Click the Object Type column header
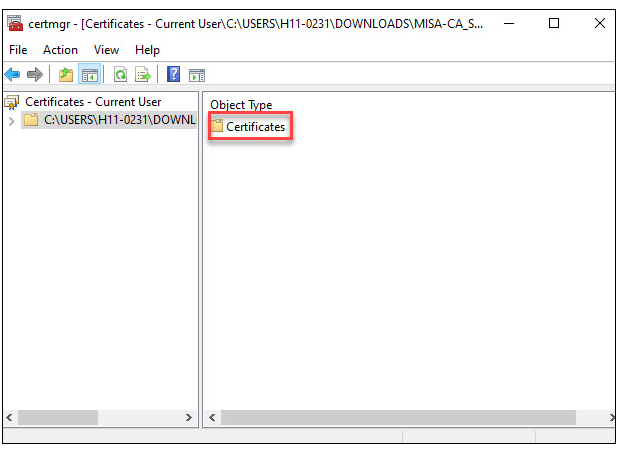 click(x=241, y=105)
